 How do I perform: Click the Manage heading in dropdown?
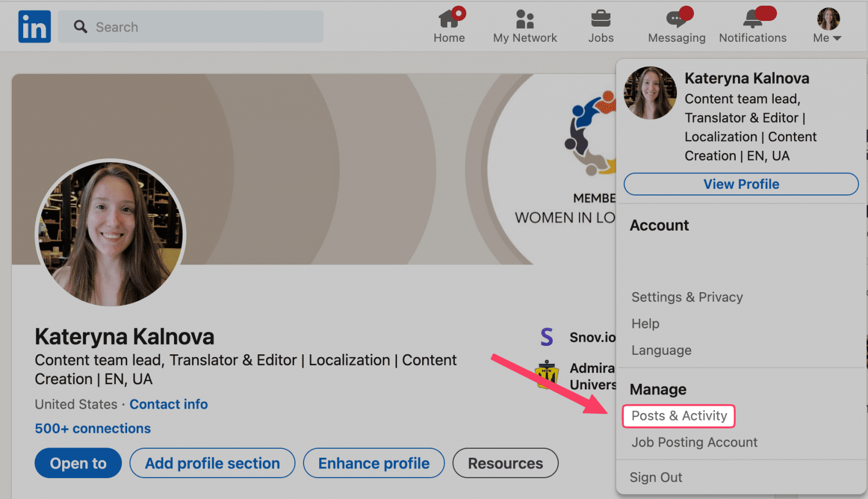point(658,389)
